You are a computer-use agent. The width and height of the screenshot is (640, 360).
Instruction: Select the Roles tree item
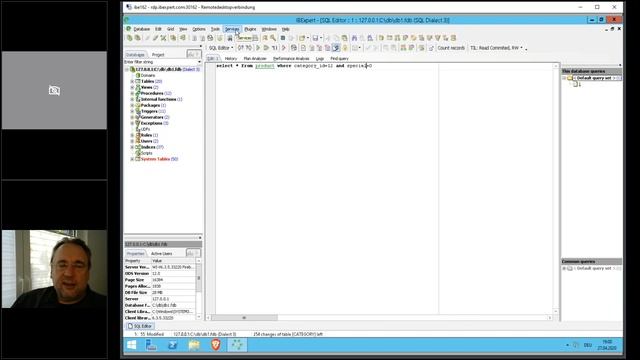click(149, 135)
